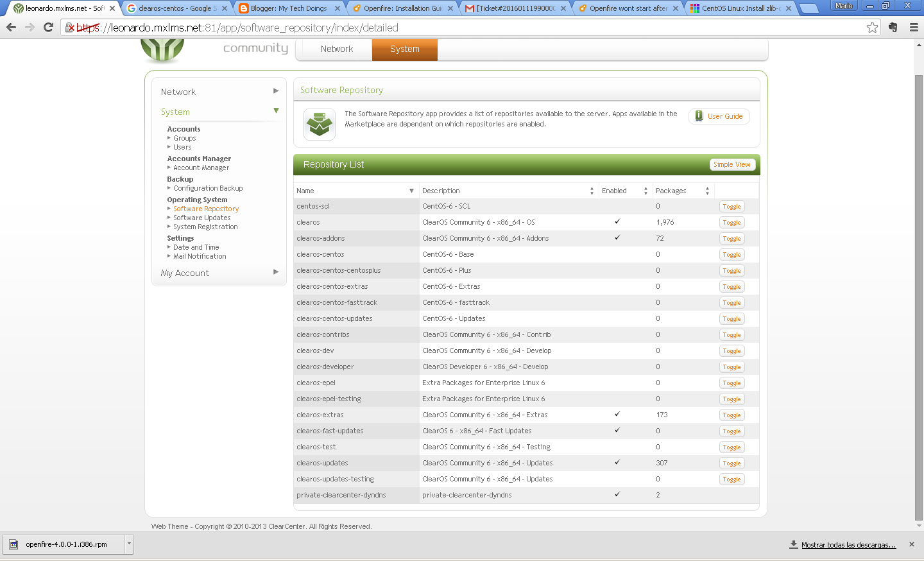The image size is (924, 561).
Task: Sort the table by Name column
Action: point(356,191)
